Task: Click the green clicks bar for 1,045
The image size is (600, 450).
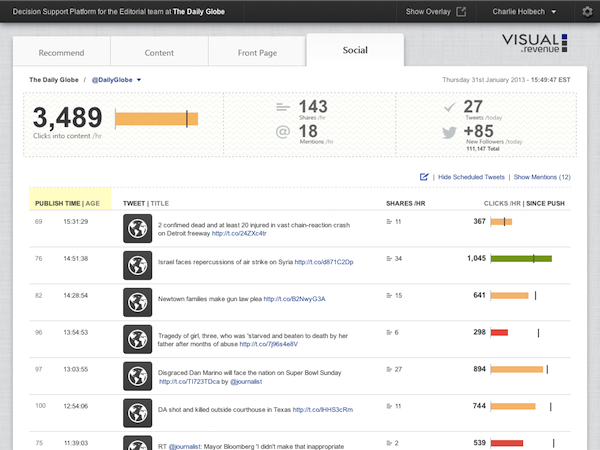Action: [521, 259]
